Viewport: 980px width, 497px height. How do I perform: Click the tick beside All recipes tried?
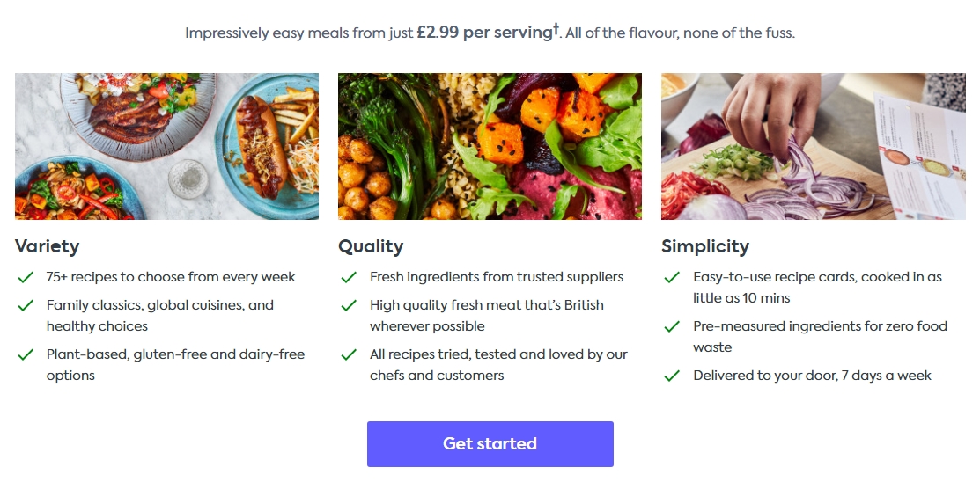tap(349, 354)
